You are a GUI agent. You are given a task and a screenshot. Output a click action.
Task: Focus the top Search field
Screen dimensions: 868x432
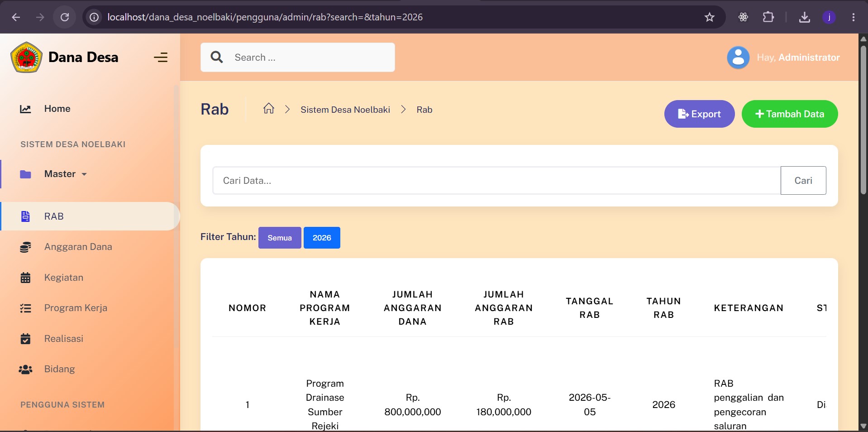coord(298,58)
